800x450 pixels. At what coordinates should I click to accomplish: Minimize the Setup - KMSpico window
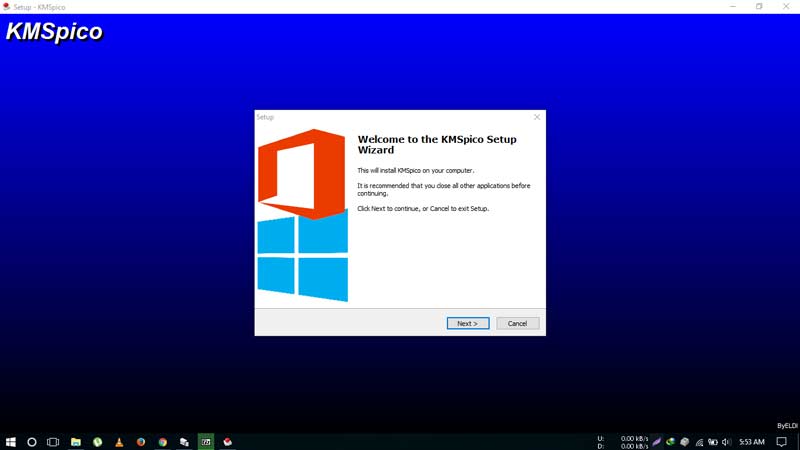coord(733,7)
